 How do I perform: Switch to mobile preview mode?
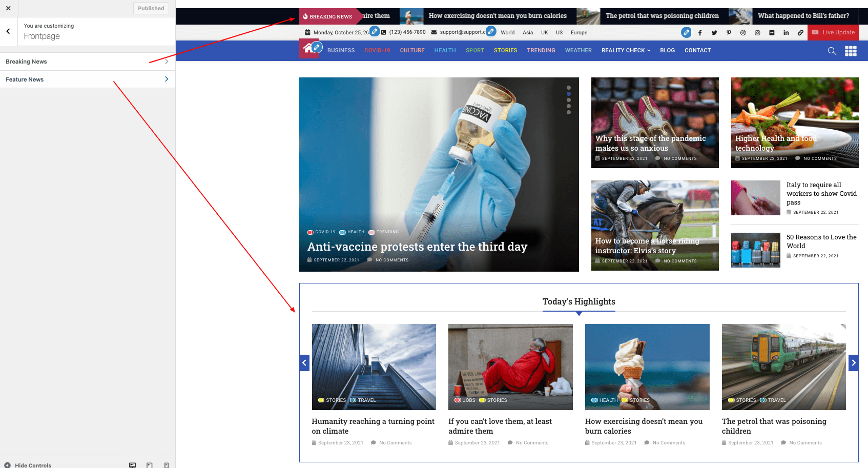[x=167, y=465]
